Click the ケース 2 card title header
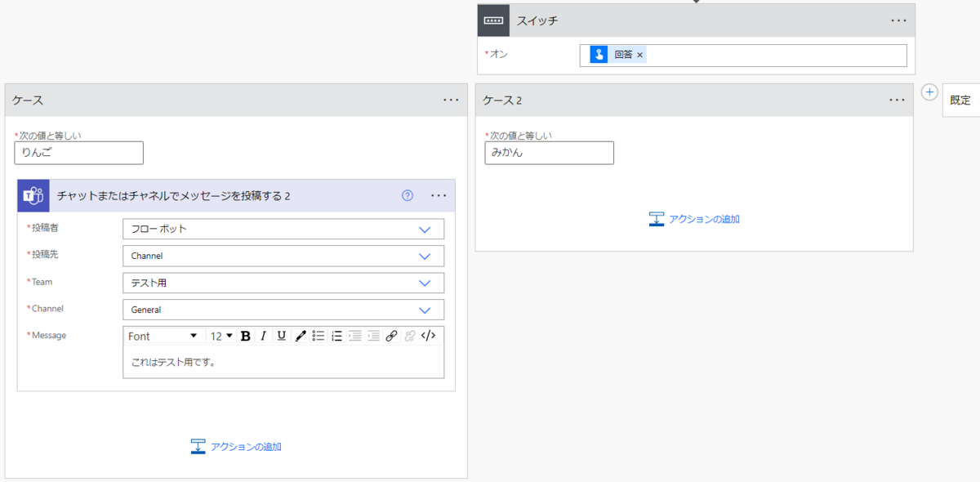The image size is (980, 482). (x=502, y=100)
